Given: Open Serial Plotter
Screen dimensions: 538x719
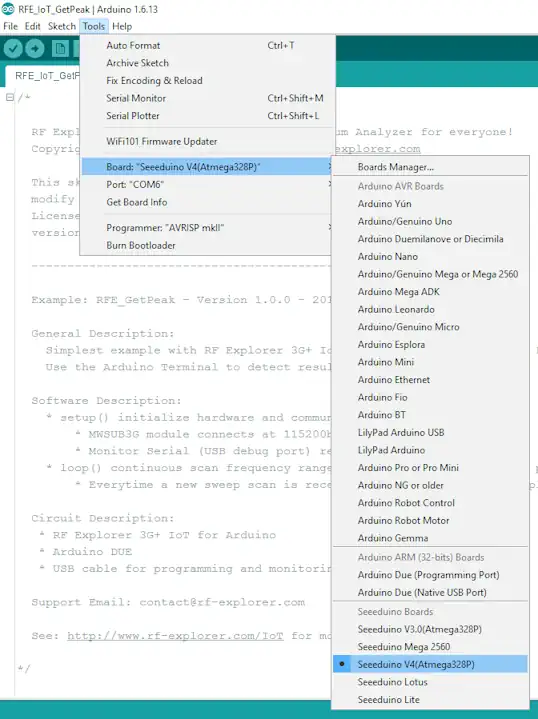Looking at the screenshot, I should pyautogui.click(x=205, y=116).
